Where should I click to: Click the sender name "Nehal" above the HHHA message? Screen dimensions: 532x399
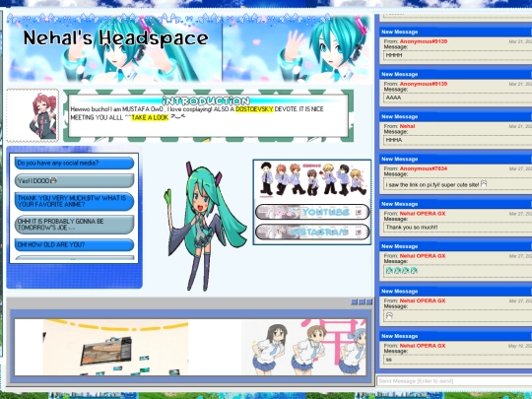(407, 126)
